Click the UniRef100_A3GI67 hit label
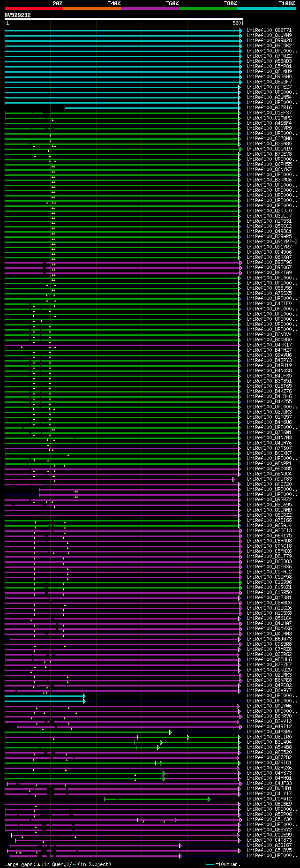The height and width of the screenshot is (868, 300). point(269,845)
